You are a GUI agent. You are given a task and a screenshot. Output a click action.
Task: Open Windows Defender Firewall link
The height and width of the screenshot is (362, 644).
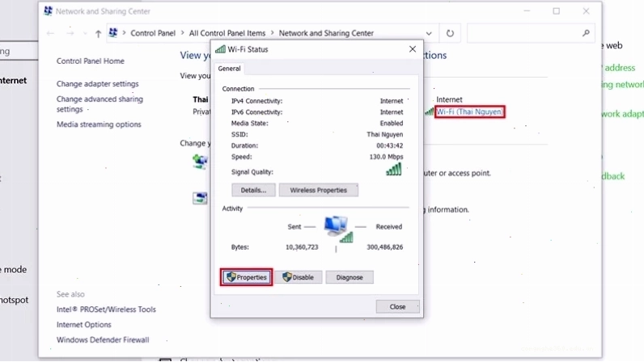pyautogui.click(x=103, y=340)
